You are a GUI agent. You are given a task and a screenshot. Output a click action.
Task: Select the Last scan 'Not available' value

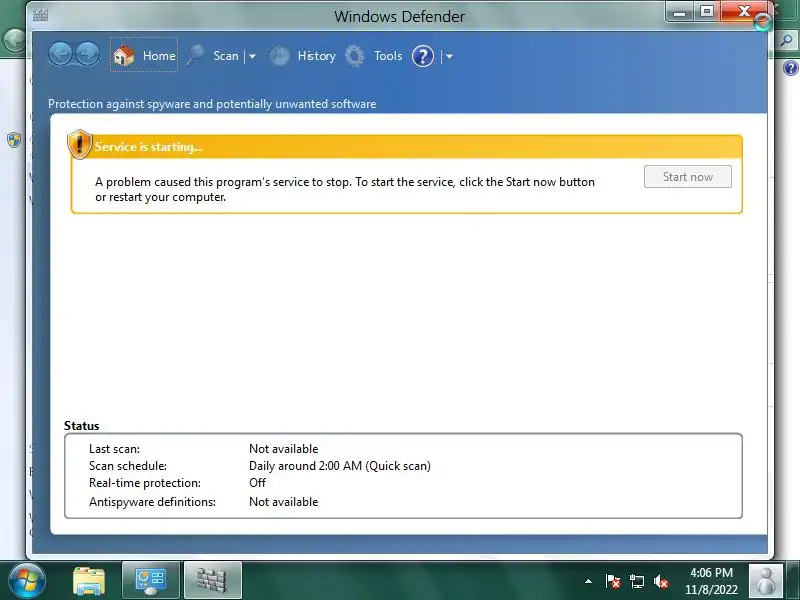click(283, 449)
